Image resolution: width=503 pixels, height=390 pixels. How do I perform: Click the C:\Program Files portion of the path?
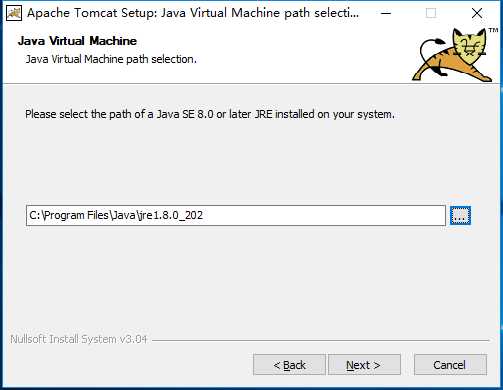point(69,215)
